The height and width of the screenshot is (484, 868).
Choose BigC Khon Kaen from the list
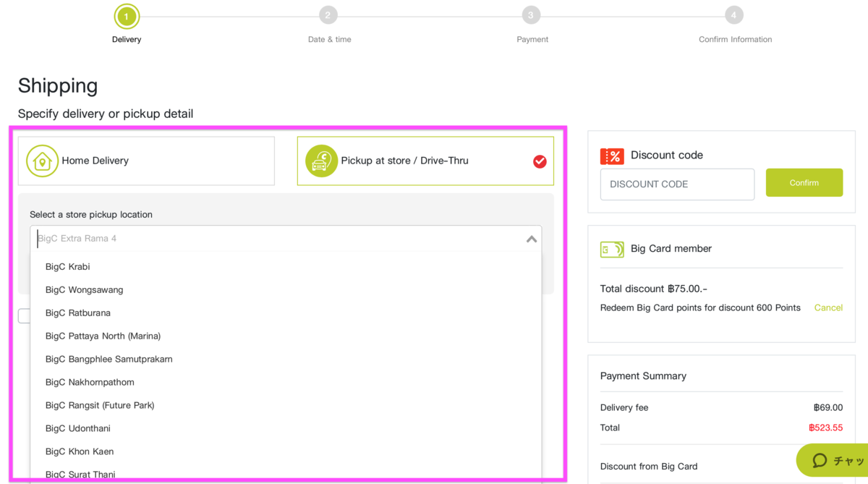286,452
